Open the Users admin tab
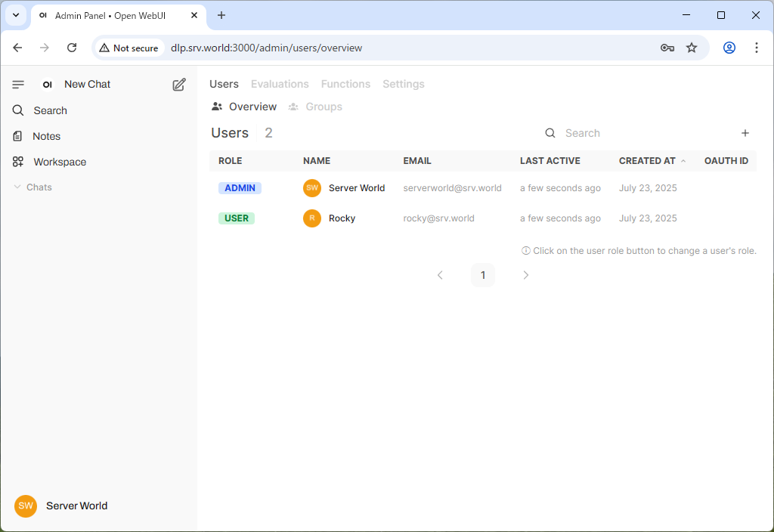 224,84
